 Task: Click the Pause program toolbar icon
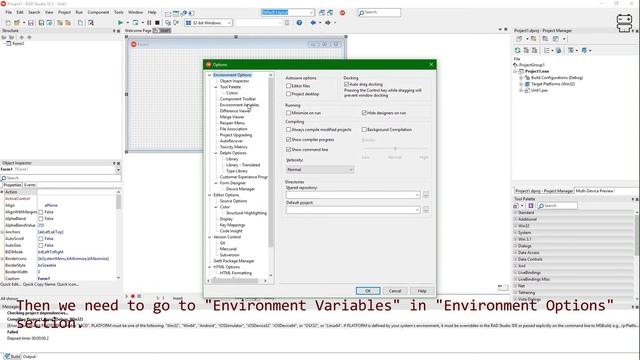tap(149, 23)
